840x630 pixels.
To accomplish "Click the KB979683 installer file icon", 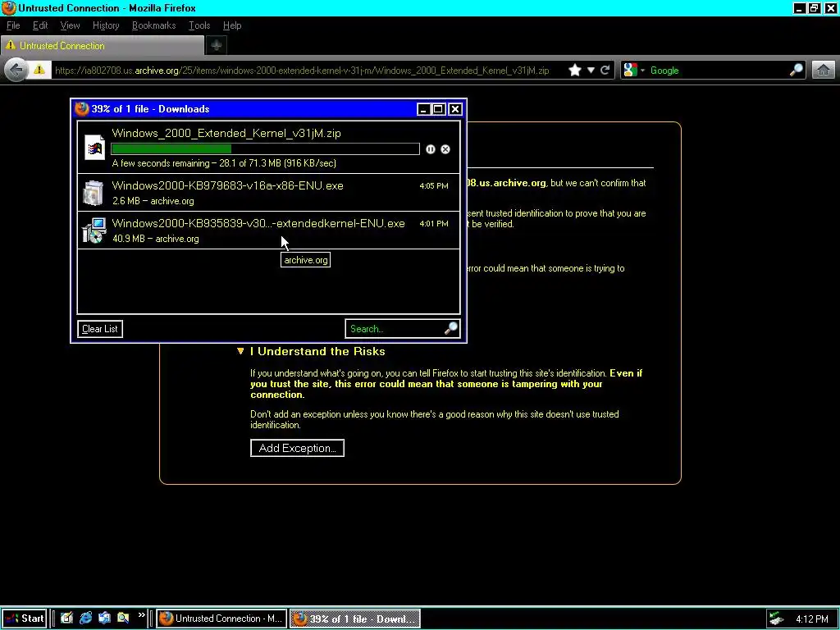I will [x=94, y=193].
